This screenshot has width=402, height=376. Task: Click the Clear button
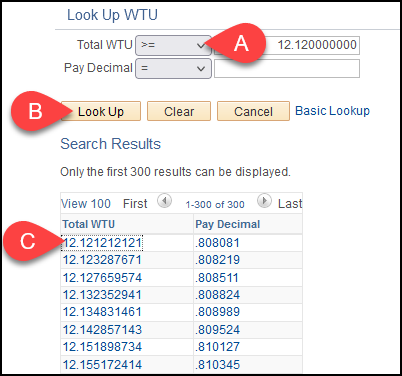tap(179, 111)
